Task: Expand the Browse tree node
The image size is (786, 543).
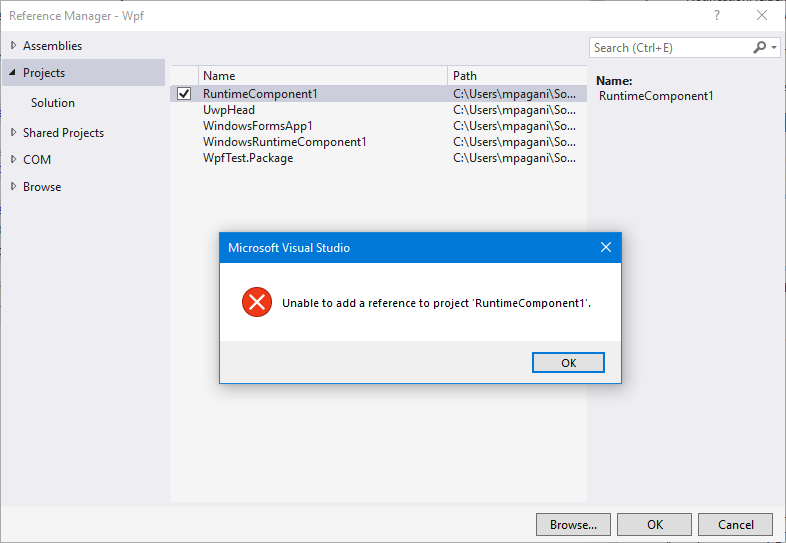Action: (14, 187)
